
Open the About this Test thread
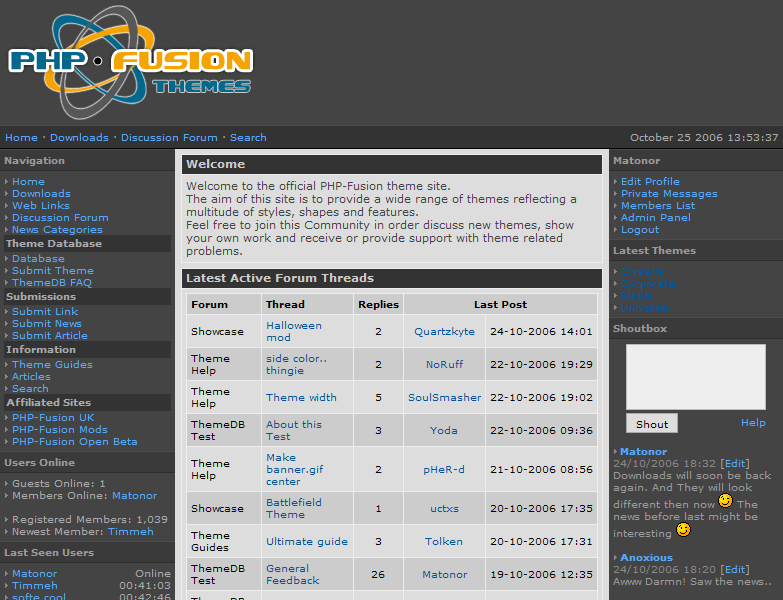point(294,430)
